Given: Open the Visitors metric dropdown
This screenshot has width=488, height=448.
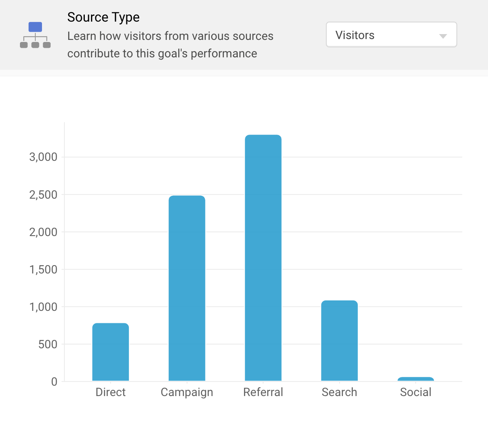Looking at the screenshot, I should click(x=391, y=35).
